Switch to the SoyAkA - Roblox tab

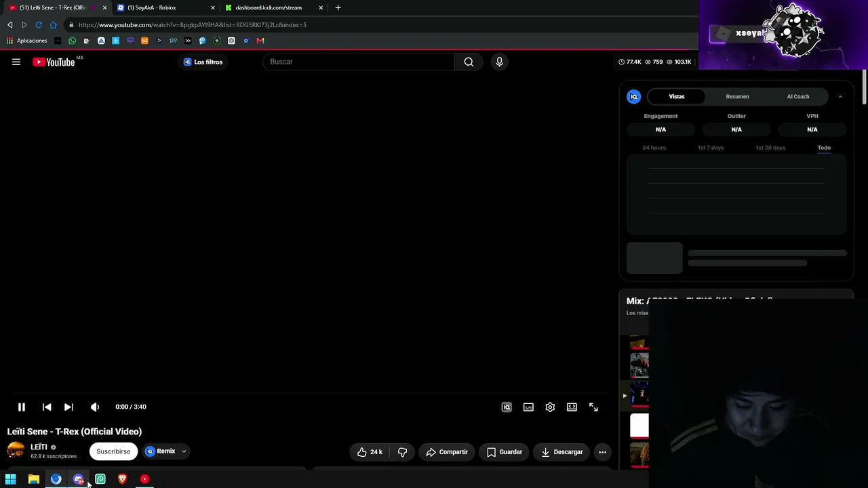[165, 7]
